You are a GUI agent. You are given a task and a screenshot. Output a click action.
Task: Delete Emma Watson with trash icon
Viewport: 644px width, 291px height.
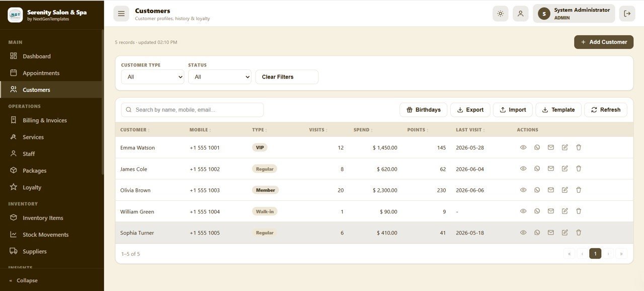(x=579, y=148)
